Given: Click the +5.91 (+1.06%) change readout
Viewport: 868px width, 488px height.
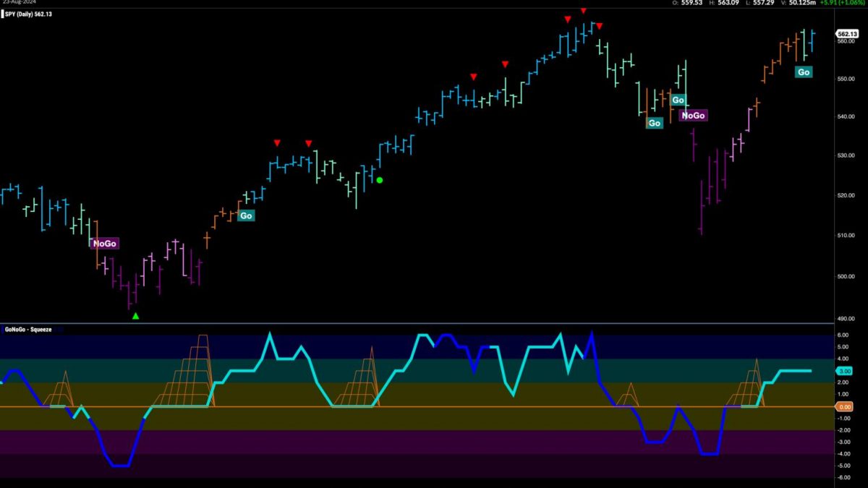Looking at the screenshot, I should pos(843,3).
